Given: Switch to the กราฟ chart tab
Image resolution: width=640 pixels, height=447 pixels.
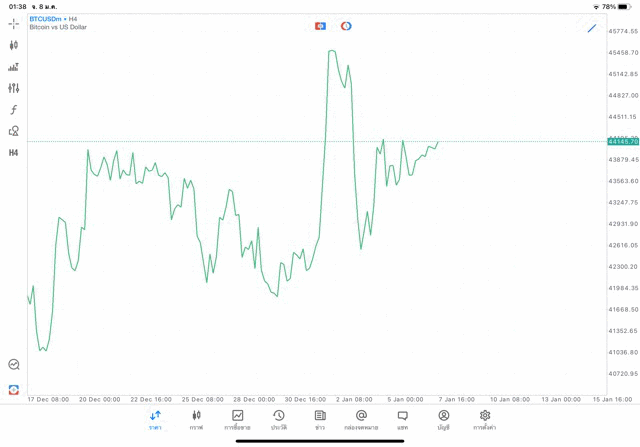Looking at the screenshot, I should tap(196, 420).
